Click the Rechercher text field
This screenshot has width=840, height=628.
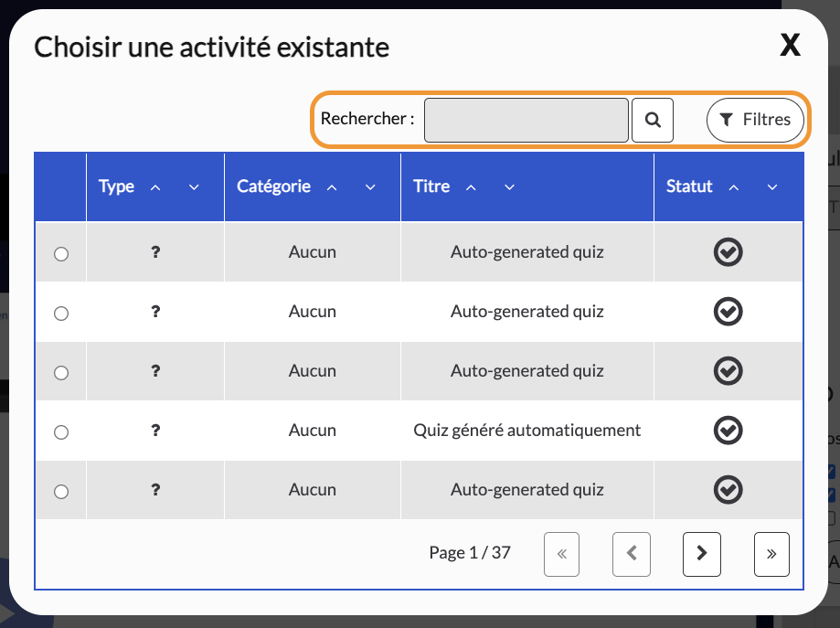click(526, 120)
